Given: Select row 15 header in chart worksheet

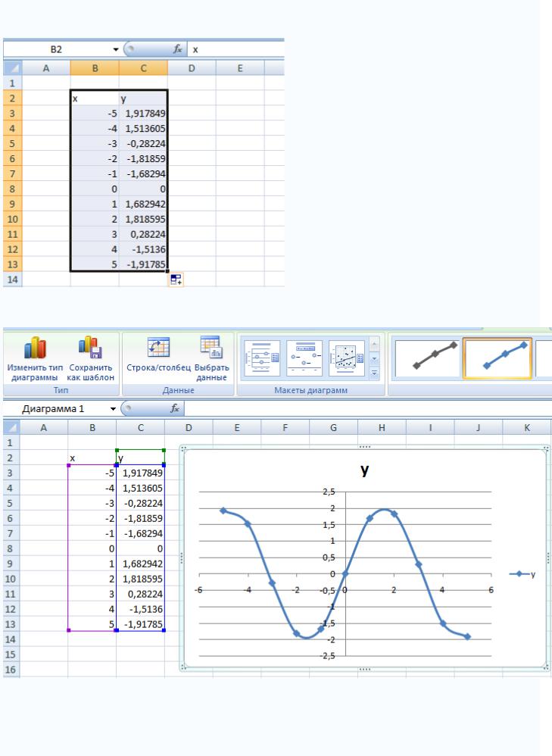Looking at the screenshot, I should [11, 654].
